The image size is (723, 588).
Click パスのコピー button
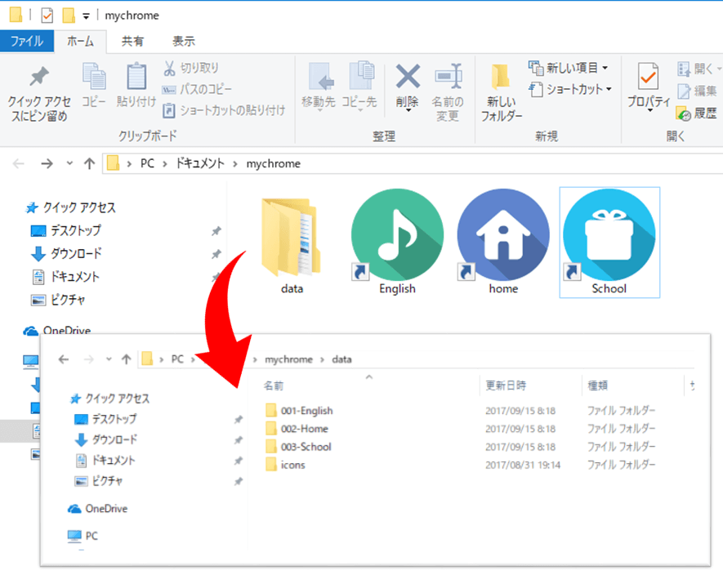click(197, 88)
